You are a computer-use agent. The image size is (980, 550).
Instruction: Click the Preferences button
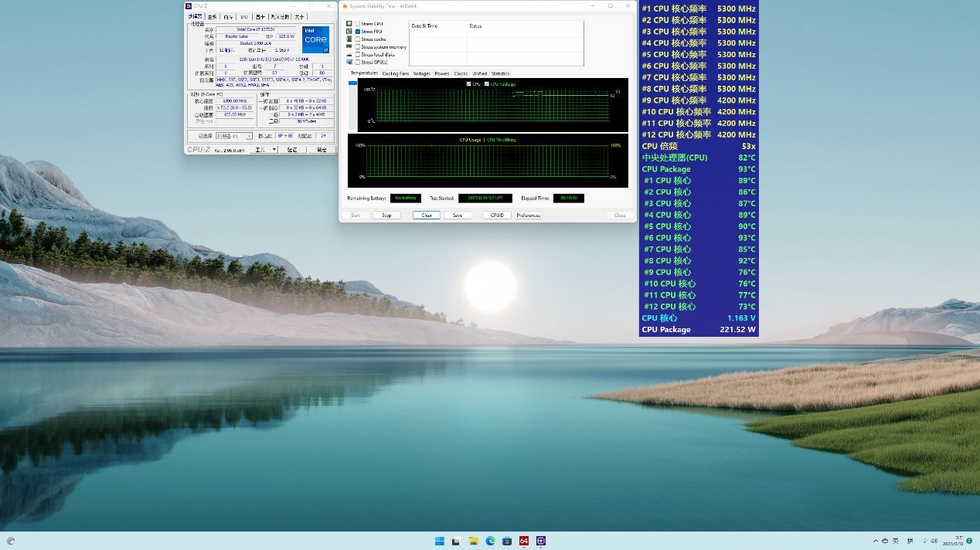pos(529,216)
